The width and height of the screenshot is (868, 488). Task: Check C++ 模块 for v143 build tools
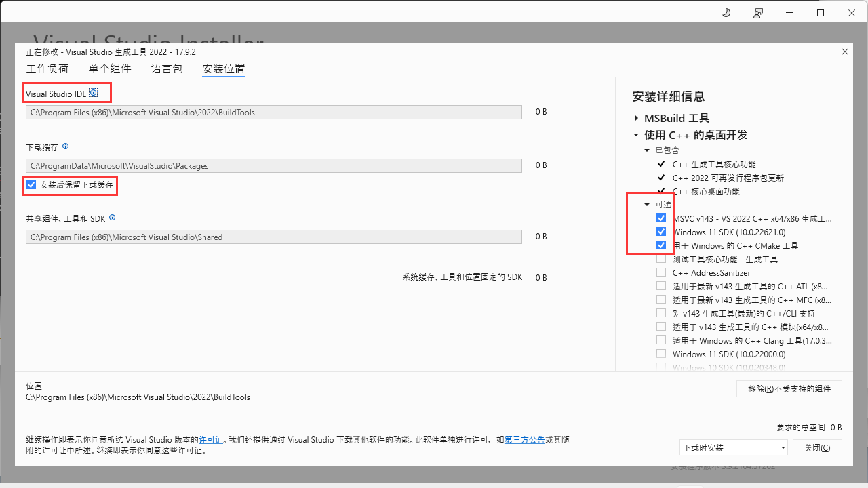tap(661, 327)
